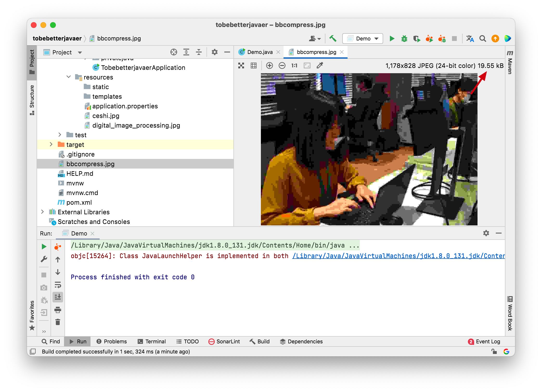Screen dimensions: 542x392
Task: Open the Terminal tool window tab
Action: (152, 341)
